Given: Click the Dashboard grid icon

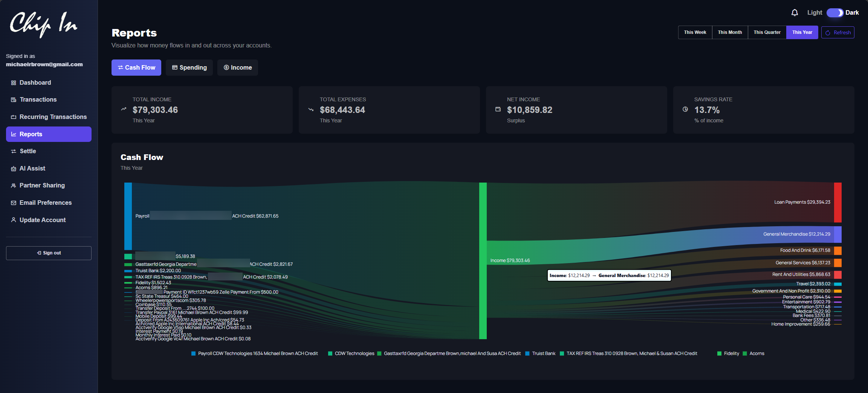Looking at the screenshot, I should 14,83.
